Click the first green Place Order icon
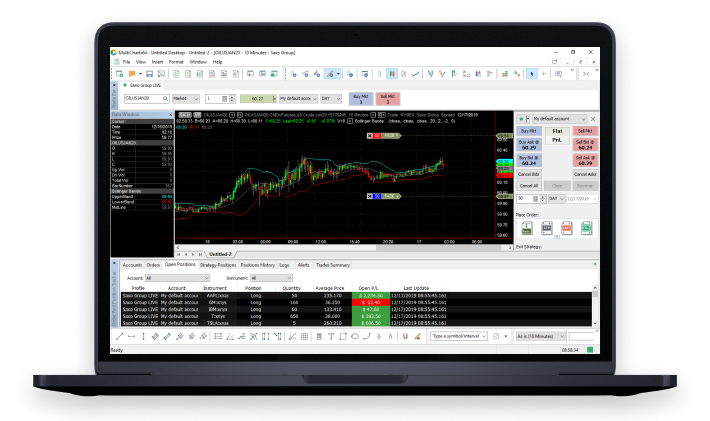This screenshot has width=710, height=421. click(x=527, y=228)
